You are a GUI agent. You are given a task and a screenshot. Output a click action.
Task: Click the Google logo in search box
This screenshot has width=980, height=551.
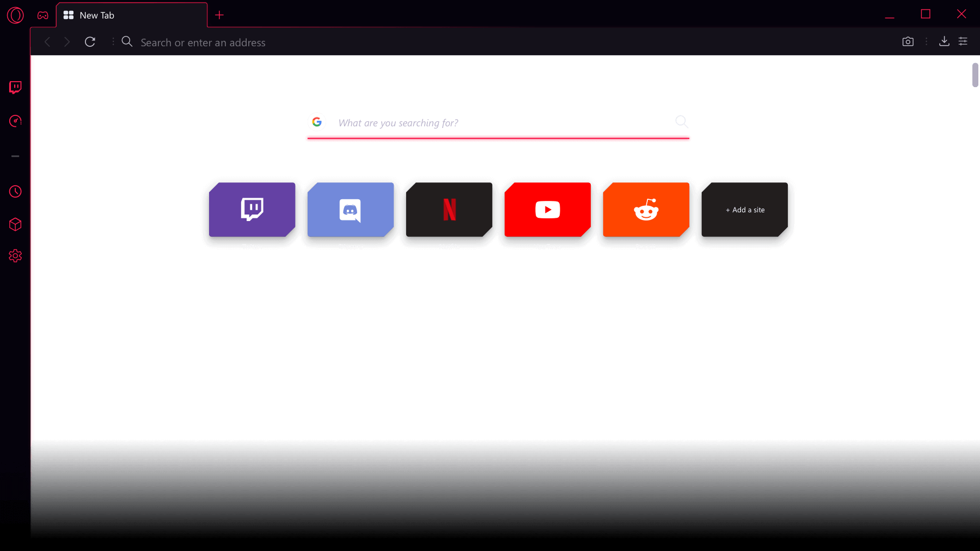[317, 122]
